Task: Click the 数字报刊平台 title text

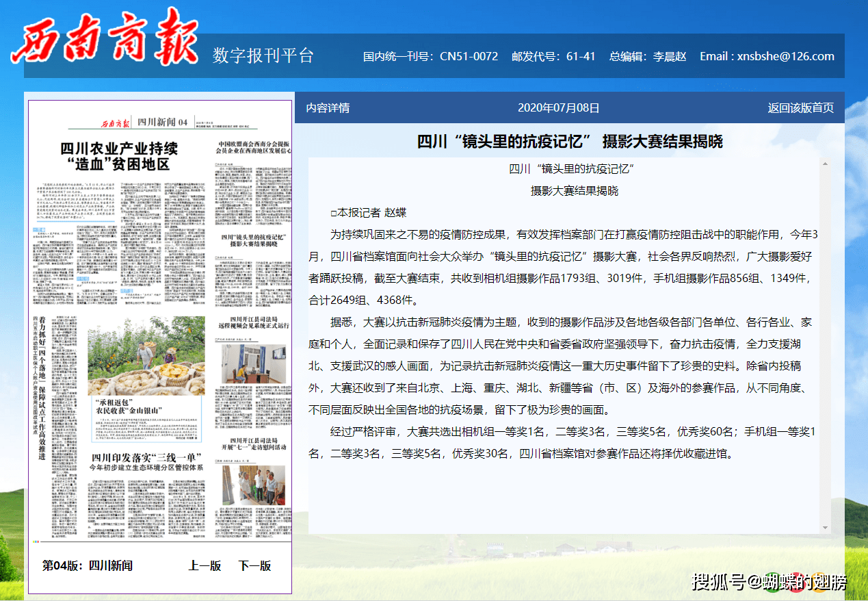Action: pyautogui.click(x=263, y=55)
